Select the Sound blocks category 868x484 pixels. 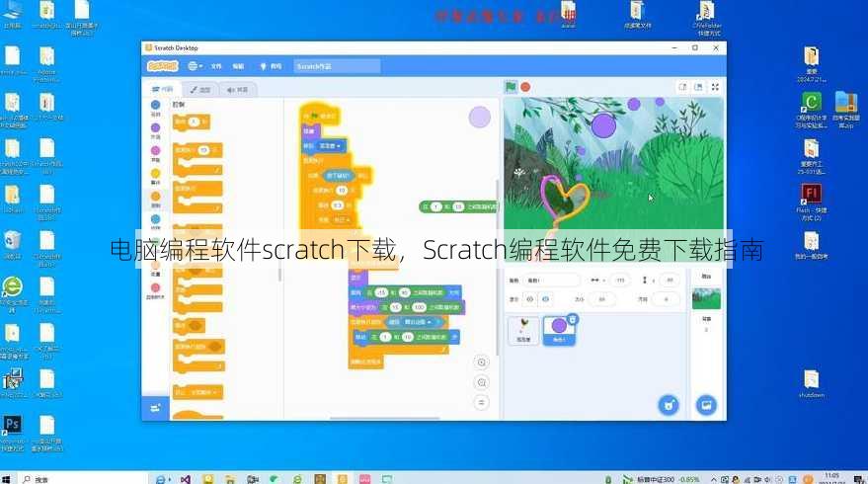[156, 153]
